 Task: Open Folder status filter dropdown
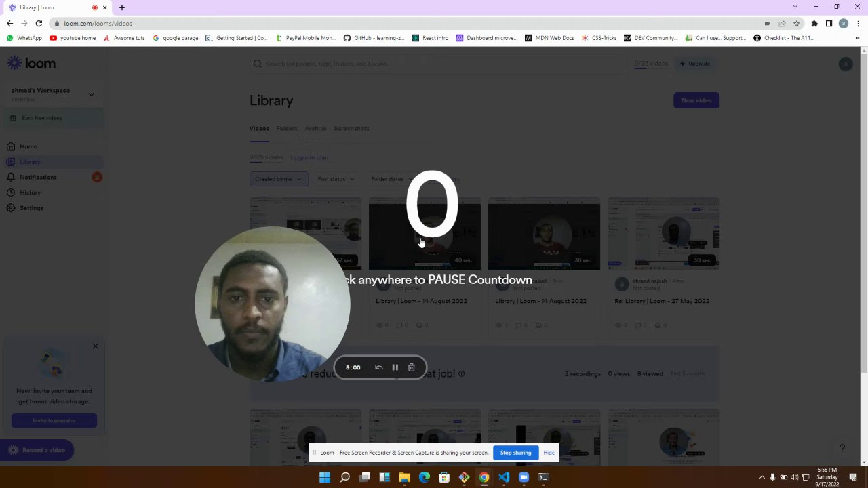(x=391, y=179)
